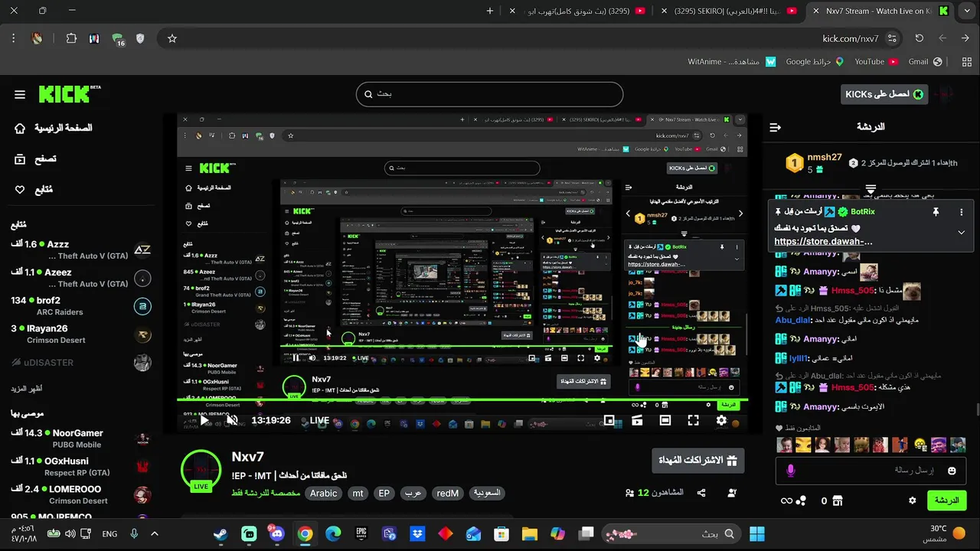Viewport: 980px width, 551px height.
Task: Open the WitAnime bookmark
Action: click(x=733, y=62)
